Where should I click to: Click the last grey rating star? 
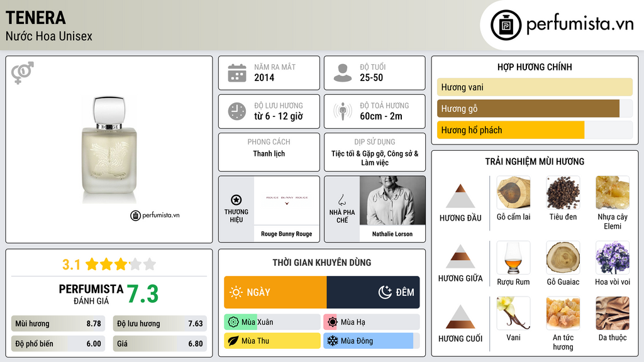pyautogui.click(x=150, y=264)
